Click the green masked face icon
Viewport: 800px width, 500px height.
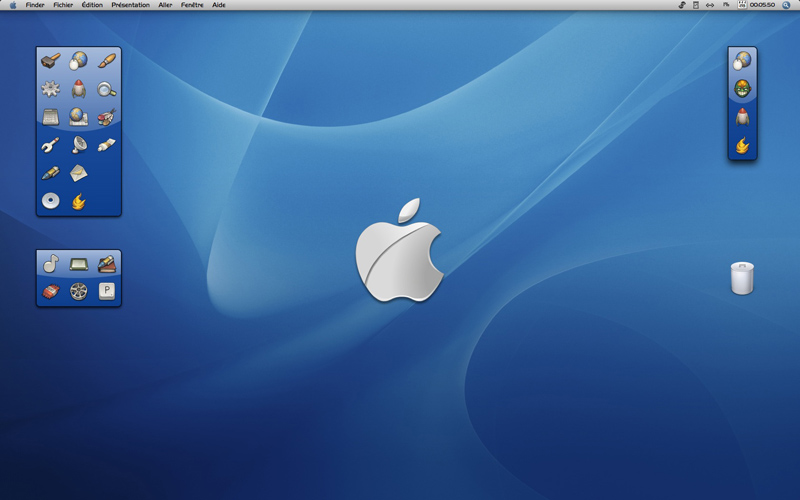point(742,89)
